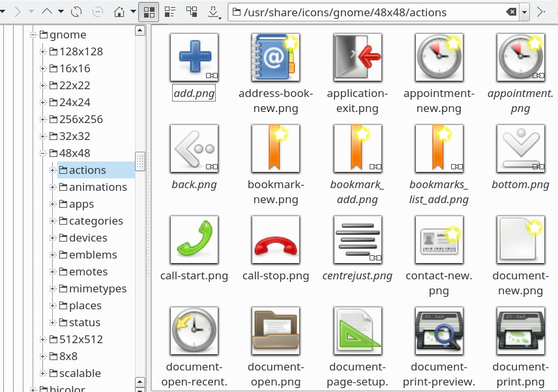Select the call-start.png green phone icon
The height and width of the screenshot is (392, 558).
[x=194, y=240]
